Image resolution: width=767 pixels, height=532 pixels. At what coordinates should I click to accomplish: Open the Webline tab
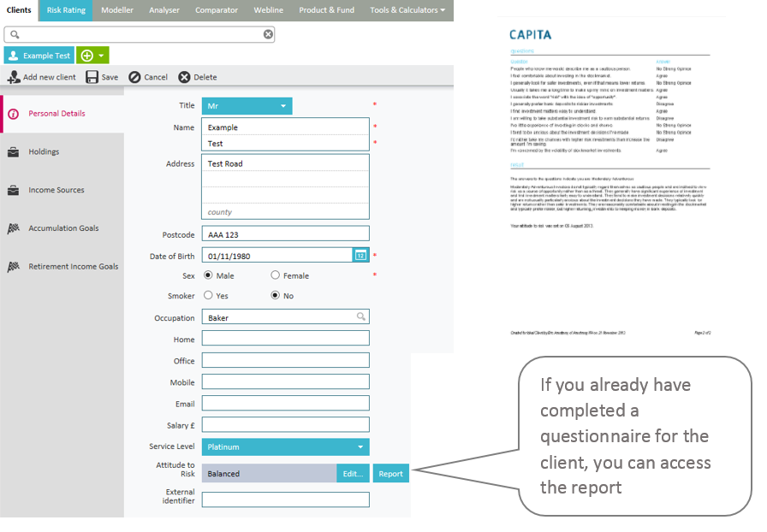click(x=269, y=10)
